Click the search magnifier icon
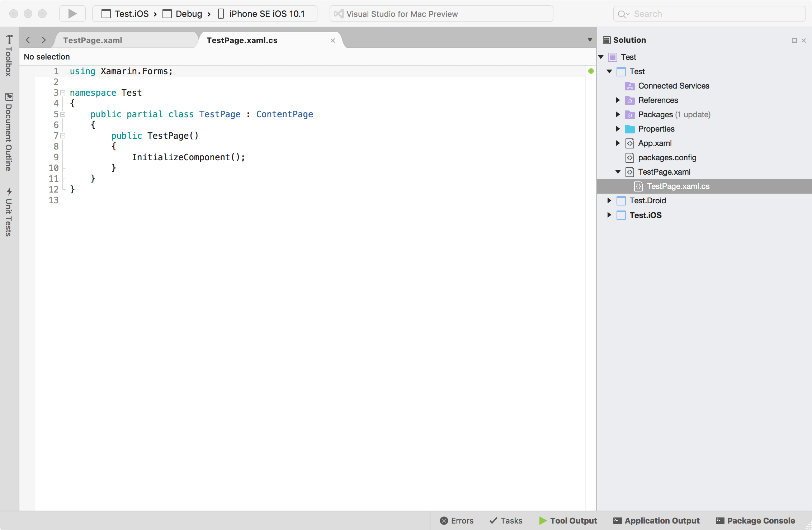This screenshot has height=530, width=812. pyautogui.click(x=622, y=14)
